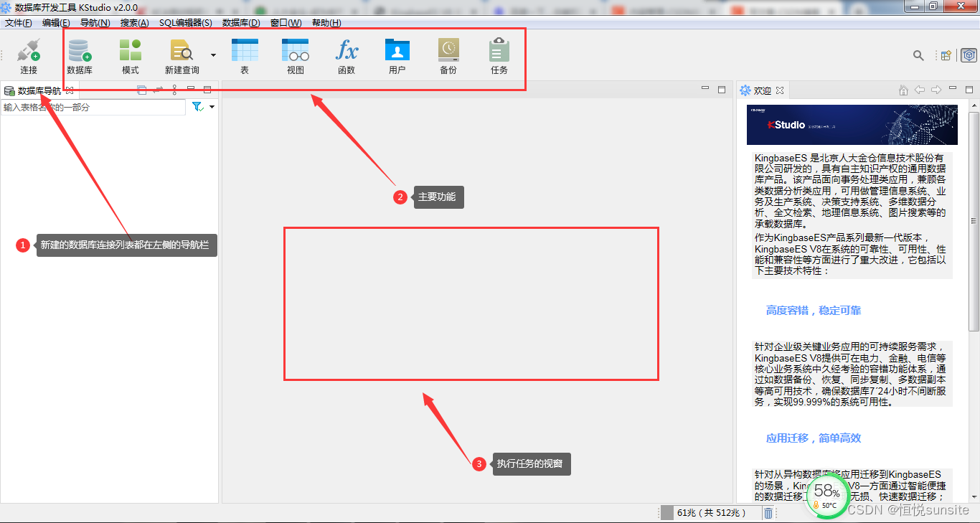Click the 模式 (Schema) toolbar icon
Viewport: 980px width, 523px height.
coord(131,51)
